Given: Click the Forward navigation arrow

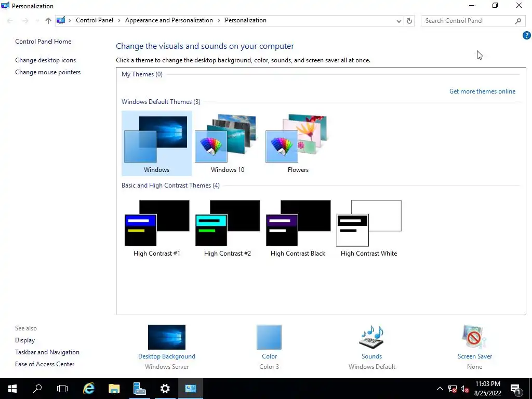Looking at the screenshot, I should pos(25,21).
